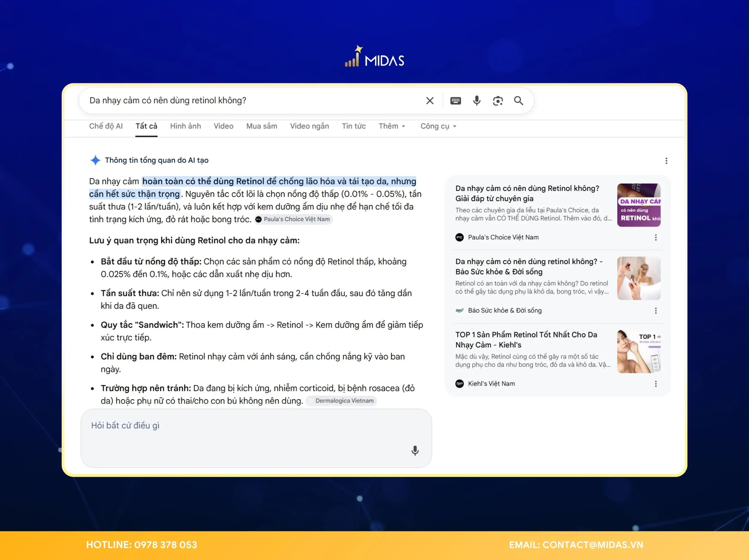
Task: Switch to the Video ngắn tab
Action: click(x=309, y=126)
